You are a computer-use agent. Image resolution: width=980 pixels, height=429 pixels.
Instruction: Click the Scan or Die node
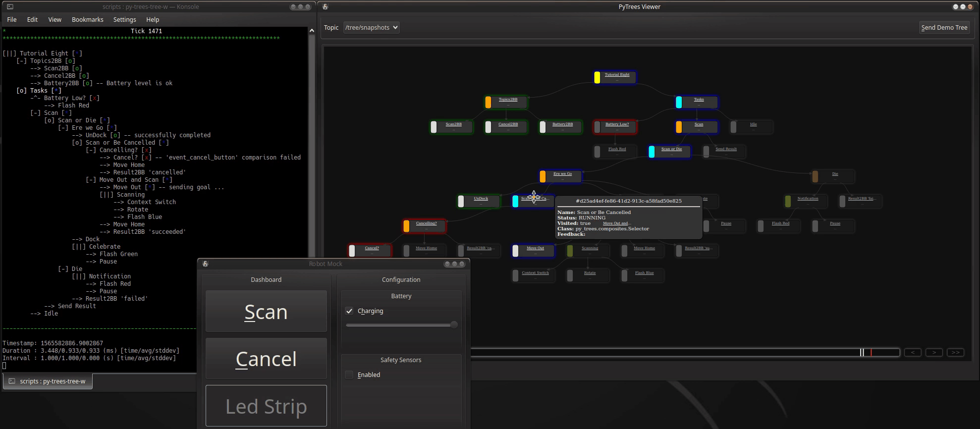tap(669, 152)
